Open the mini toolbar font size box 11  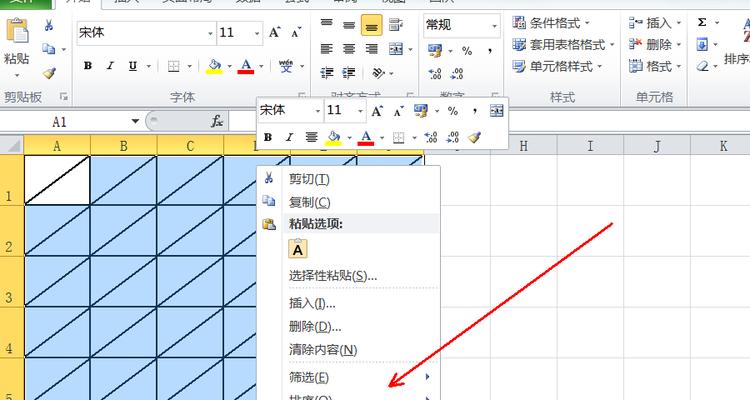[345, 111]
